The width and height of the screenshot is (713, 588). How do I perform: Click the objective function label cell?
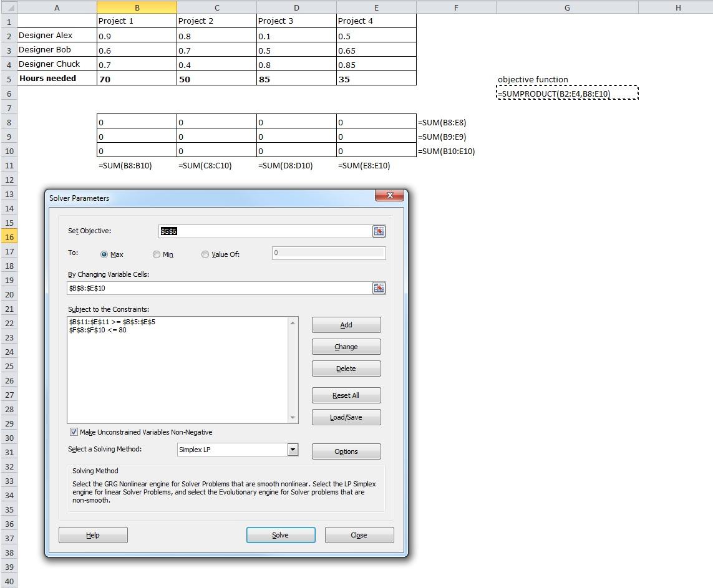point(567,80)
